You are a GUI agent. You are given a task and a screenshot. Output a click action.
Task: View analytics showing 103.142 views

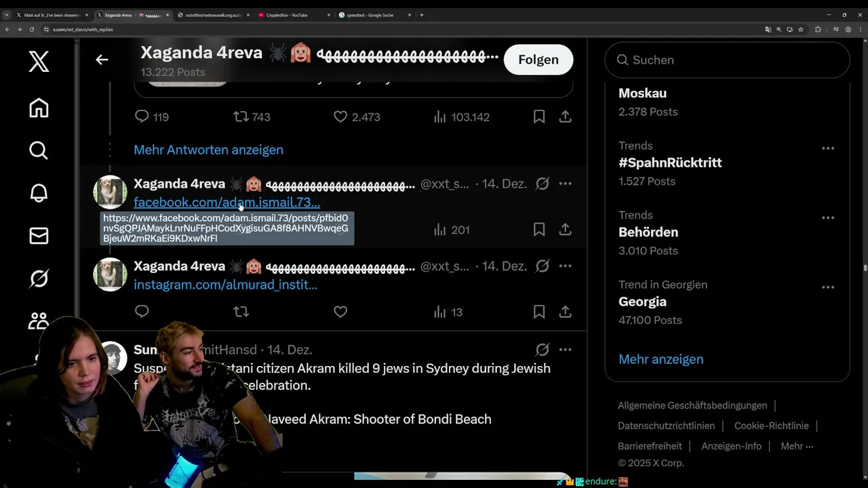tap(461, 117)
